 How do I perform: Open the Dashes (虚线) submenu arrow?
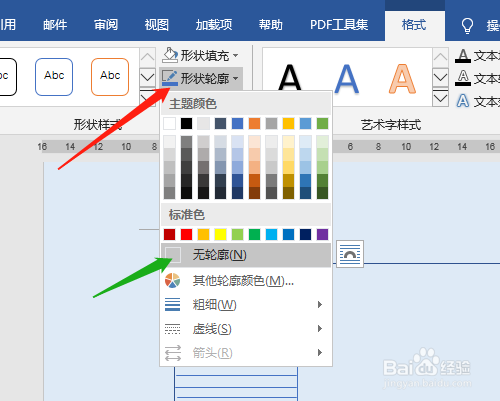[320, 329]
